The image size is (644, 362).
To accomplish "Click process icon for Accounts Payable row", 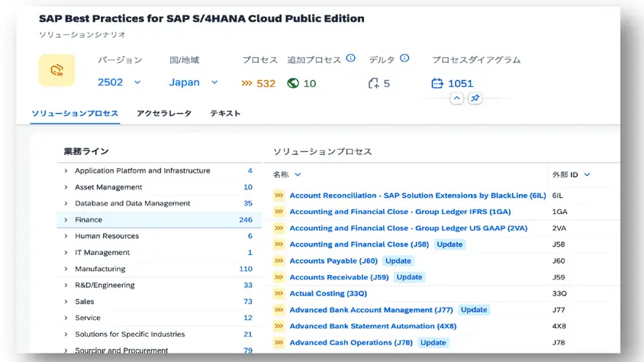I will point(279,261).
